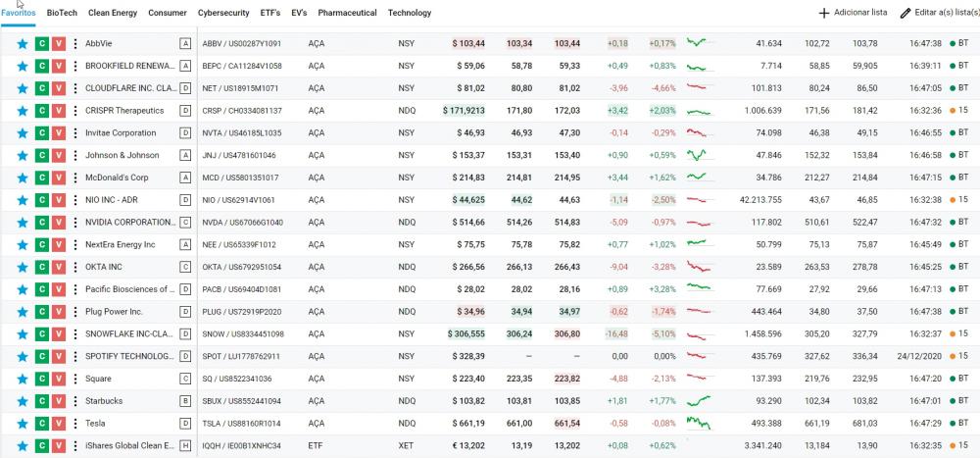Open the three-dot options menu for Invitae Corporation

point(75,133)
